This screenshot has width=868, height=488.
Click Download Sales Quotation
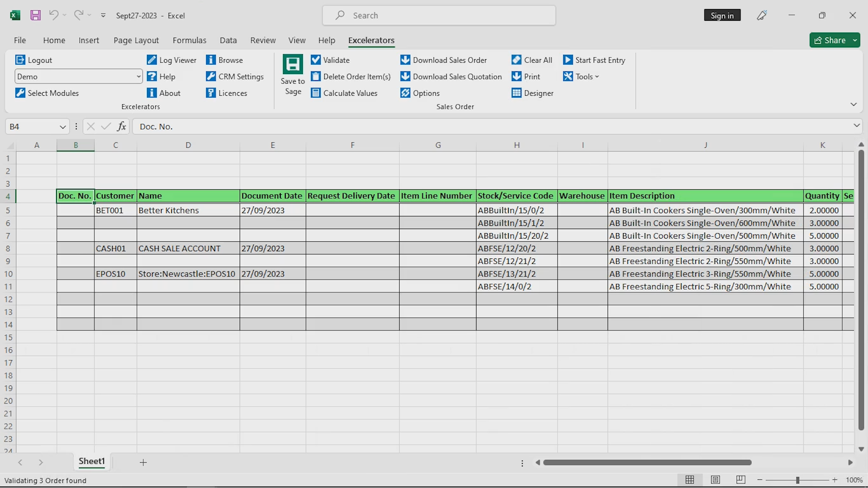(451, 76)
